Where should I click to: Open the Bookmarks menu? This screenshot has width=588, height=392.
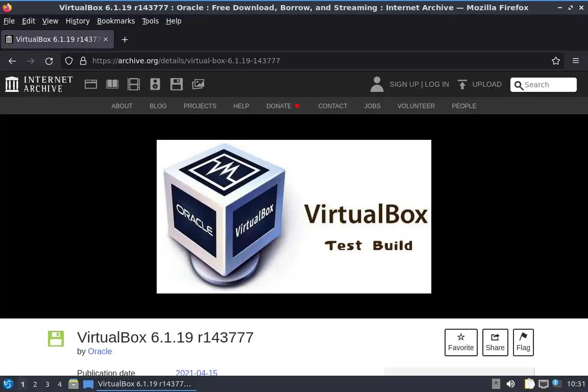click(116, 21)
